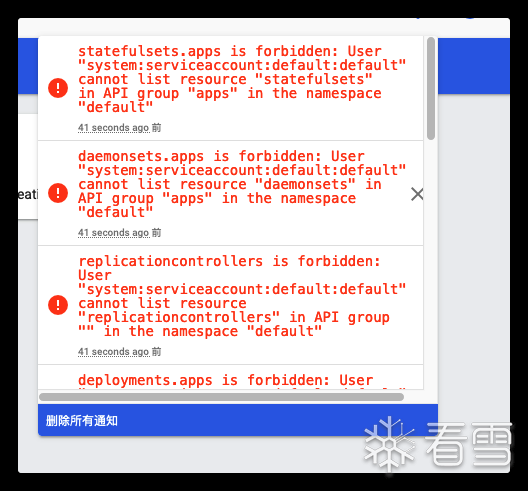Click the timestamp under the daemonsets notification
Viewport: 528px width, 491px height.
click(120, 233)
